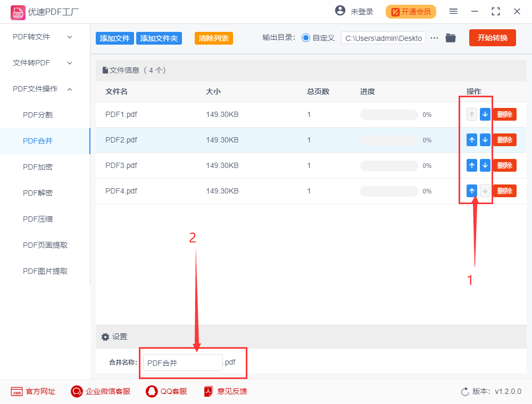Click the progress bar of PDF4.pdf

[x=389, y=191]
